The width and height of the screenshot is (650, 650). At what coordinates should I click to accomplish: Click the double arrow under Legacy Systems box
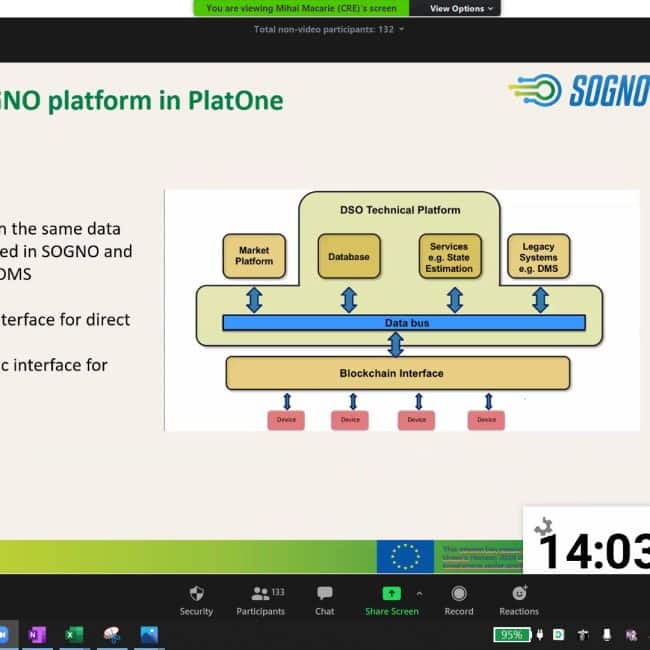coord(541,300)
